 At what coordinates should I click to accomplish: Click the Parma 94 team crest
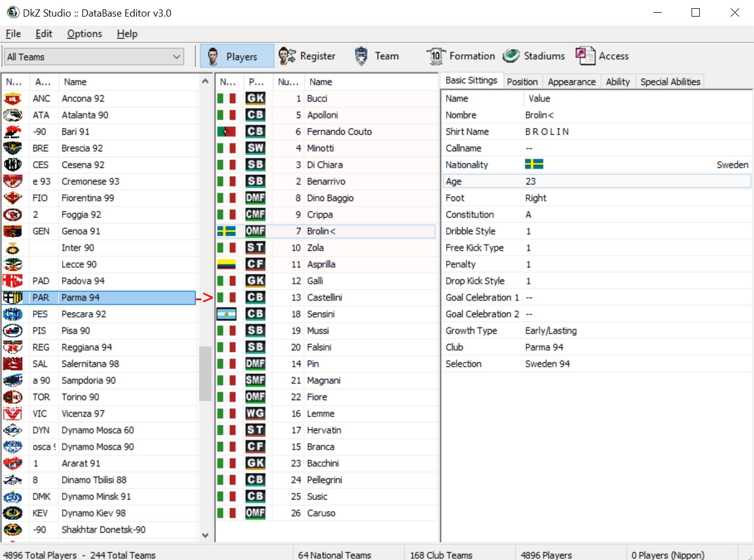13,297
